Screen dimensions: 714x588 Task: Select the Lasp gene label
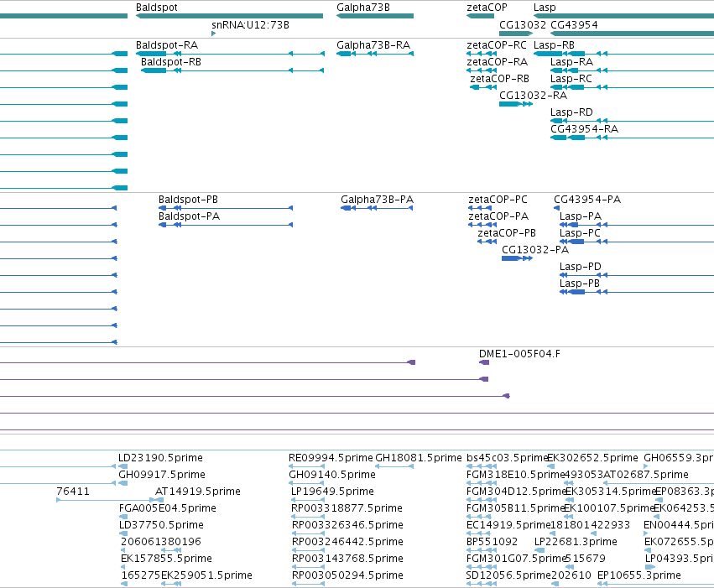pos(545,8)
